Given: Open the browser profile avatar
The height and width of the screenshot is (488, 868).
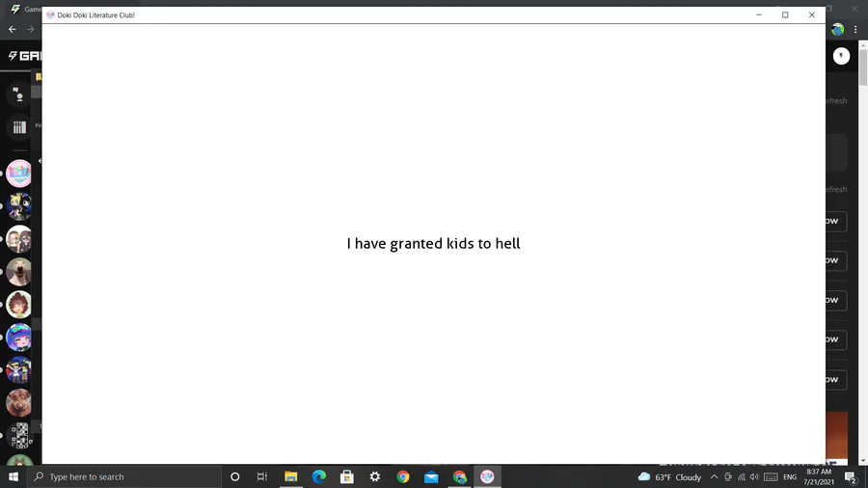Looking at the screenshot, I should (x=837, y=29).
